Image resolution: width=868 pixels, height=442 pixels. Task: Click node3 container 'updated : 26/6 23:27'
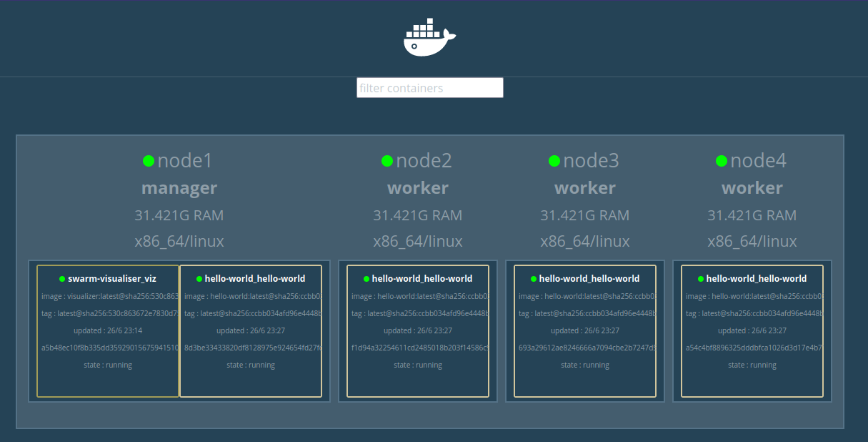[x=585, y=330]
